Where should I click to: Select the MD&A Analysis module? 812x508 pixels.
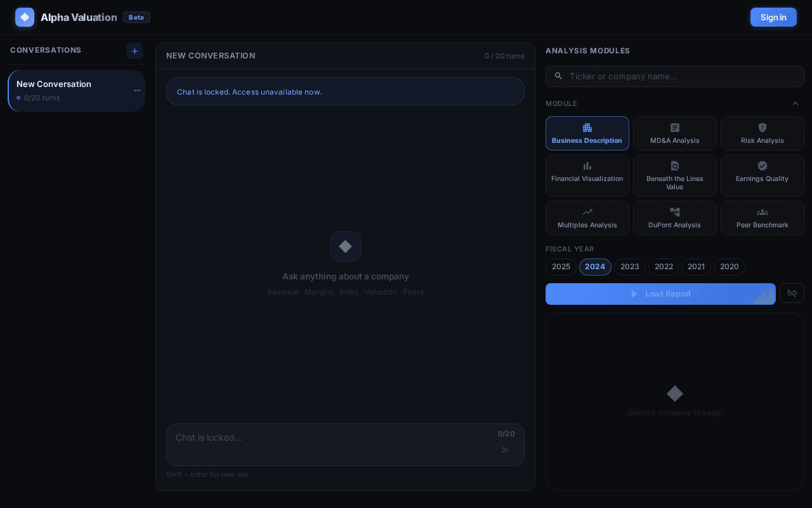[675, 133]
